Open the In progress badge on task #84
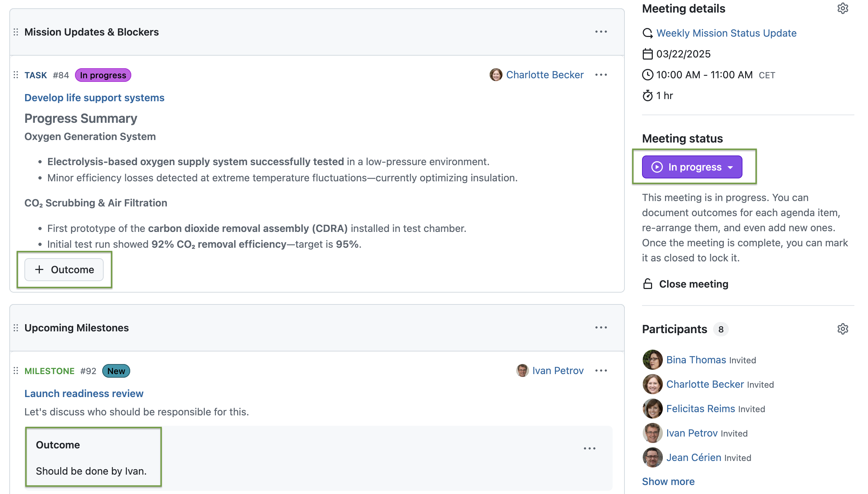 [x=103, y=75]
